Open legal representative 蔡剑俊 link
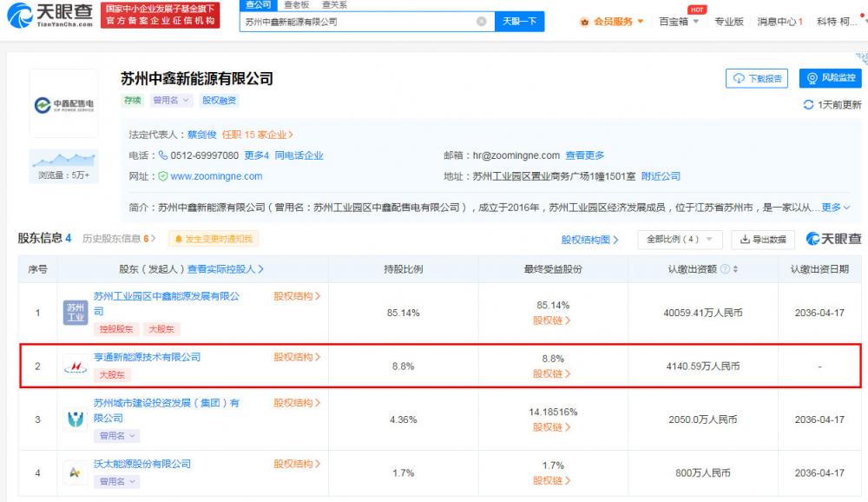The height and width of the screenshot is (502, 868). tap(201, 135)
